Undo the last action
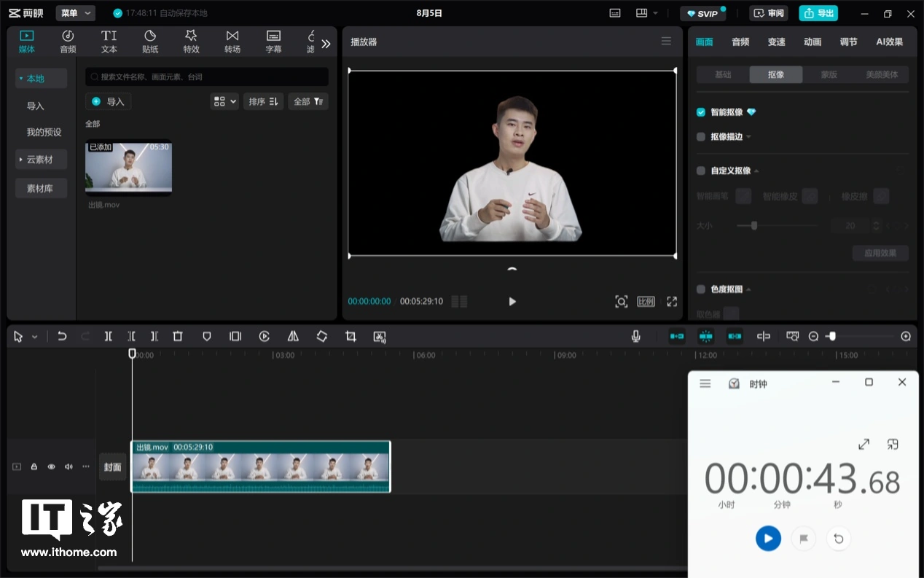This screenshot has height=578, width=924. click(62, 336)
